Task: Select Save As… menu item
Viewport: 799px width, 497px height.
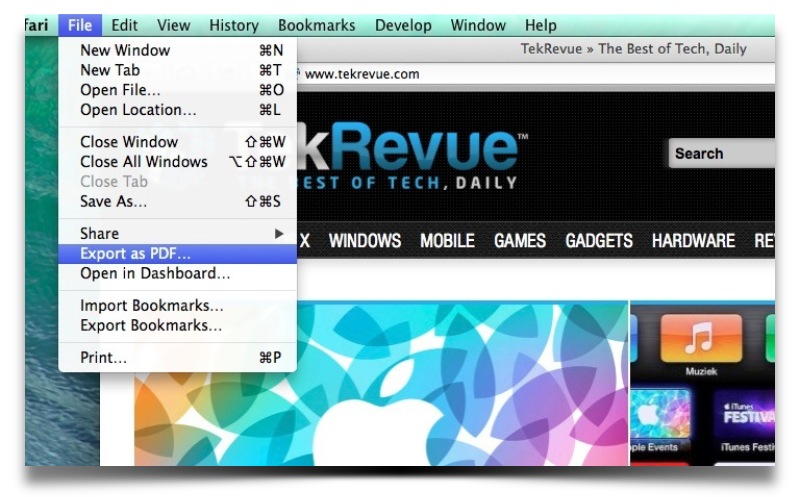Action: point(177,201)
